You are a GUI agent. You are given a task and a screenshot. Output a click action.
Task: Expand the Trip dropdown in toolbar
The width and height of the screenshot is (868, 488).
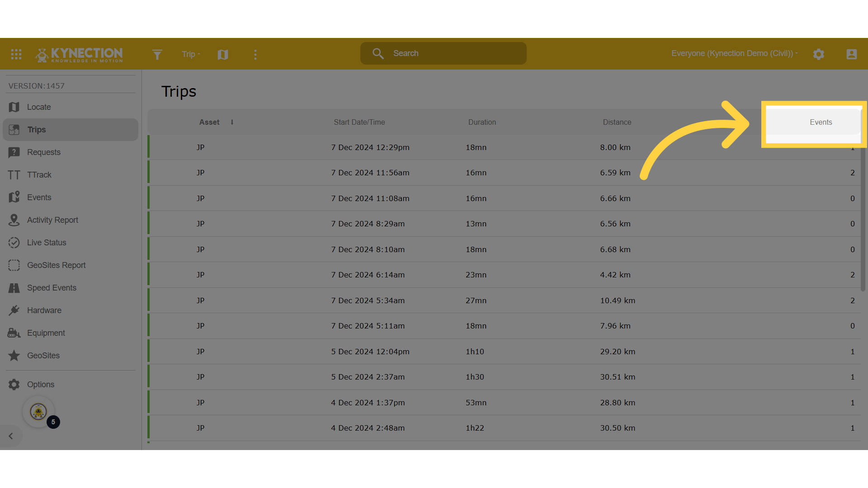point(191,54)
